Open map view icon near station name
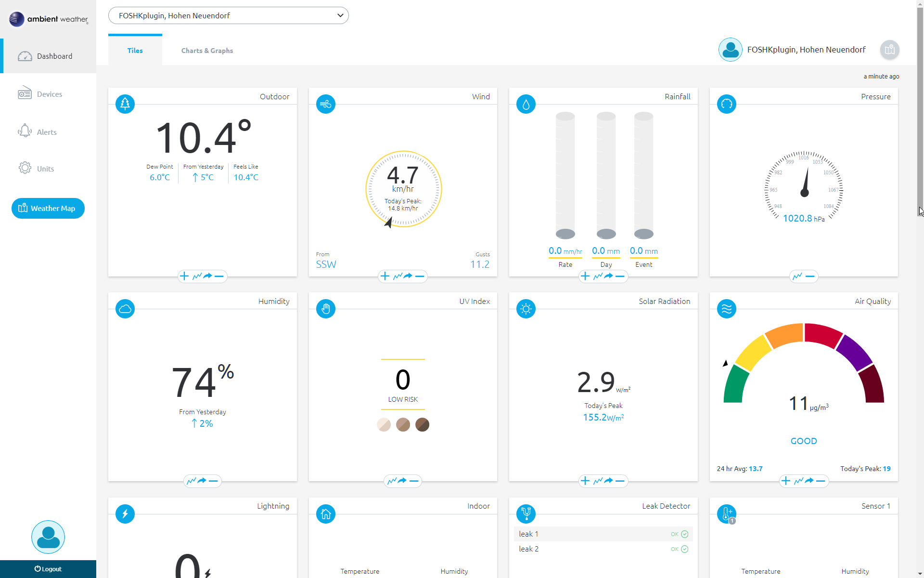 pyautogui.click(x=889, y=50)
